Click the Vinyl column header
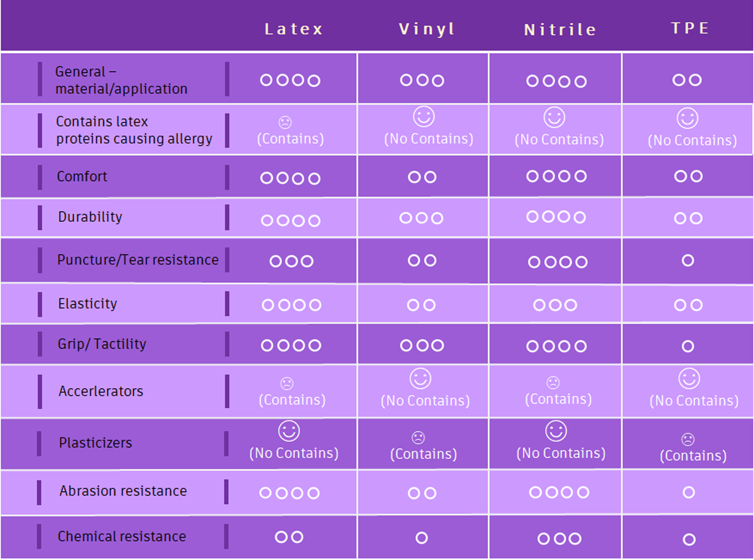The image size is (754, 560). click(x=427, y=29)
